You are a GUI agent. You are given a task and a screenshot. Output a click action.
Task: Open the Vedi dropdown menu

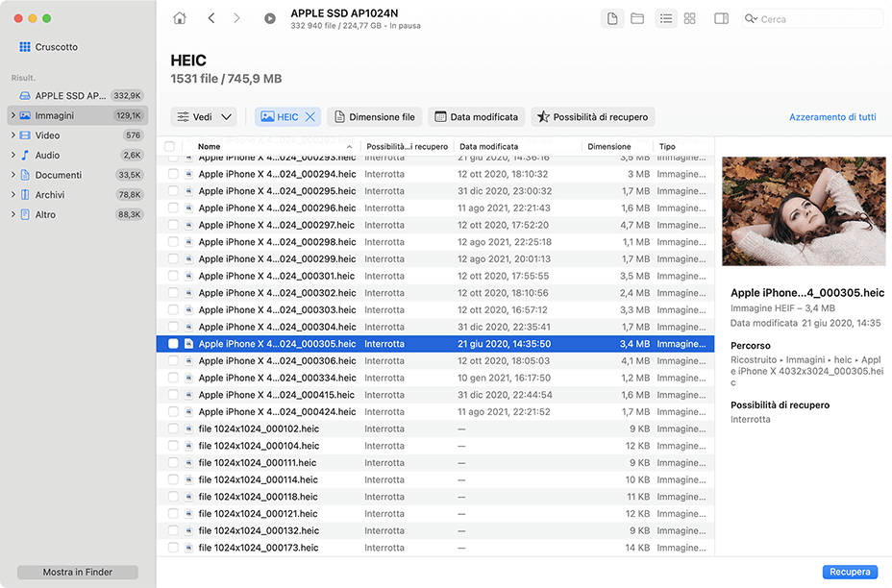[204, 116]
